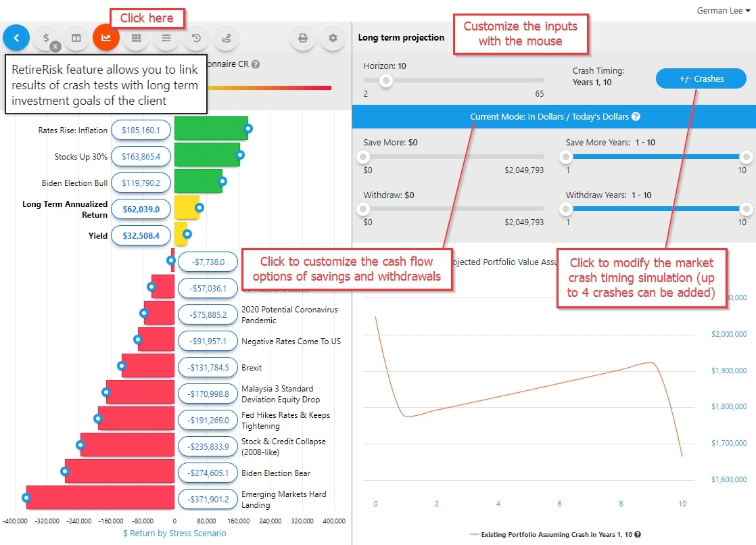Open the sliders adjustment icon

166,38
